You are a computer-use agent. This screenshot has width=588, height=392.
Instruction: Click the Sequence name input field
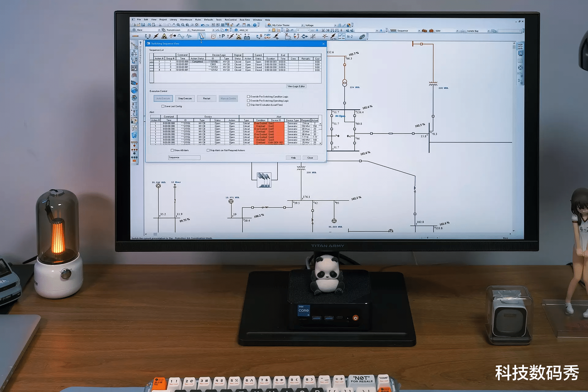184,157
